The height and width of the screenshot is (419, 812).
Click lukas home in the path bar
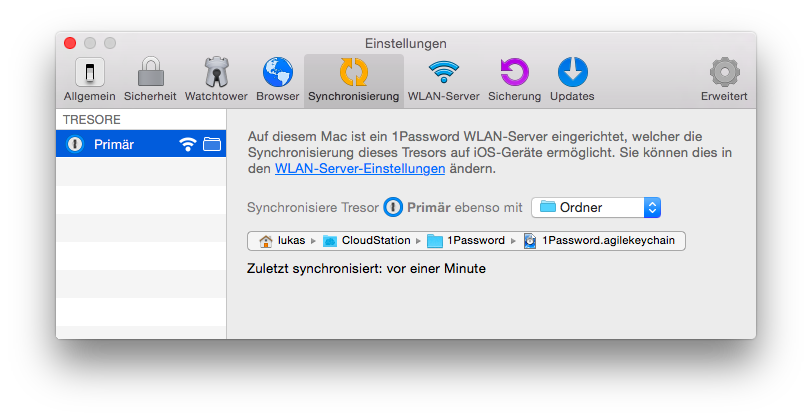click(x=282, y=241)
